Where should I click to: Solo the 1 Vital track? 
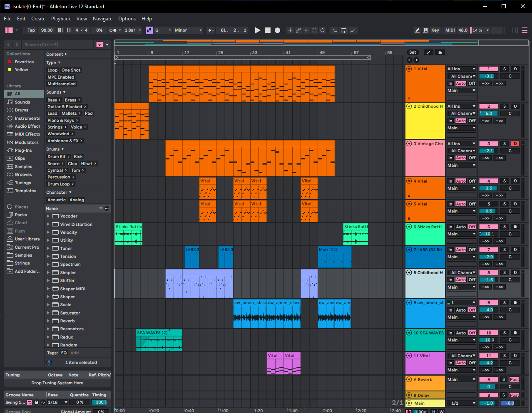coord(504,69)
